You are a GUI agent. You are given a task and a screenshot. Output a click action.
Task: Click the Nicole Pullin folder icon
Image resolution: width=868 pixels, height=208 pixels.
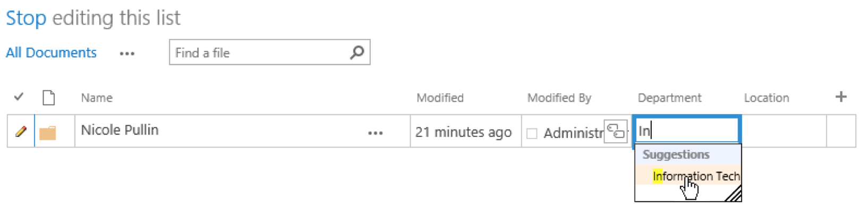click(x=47, y=132)
